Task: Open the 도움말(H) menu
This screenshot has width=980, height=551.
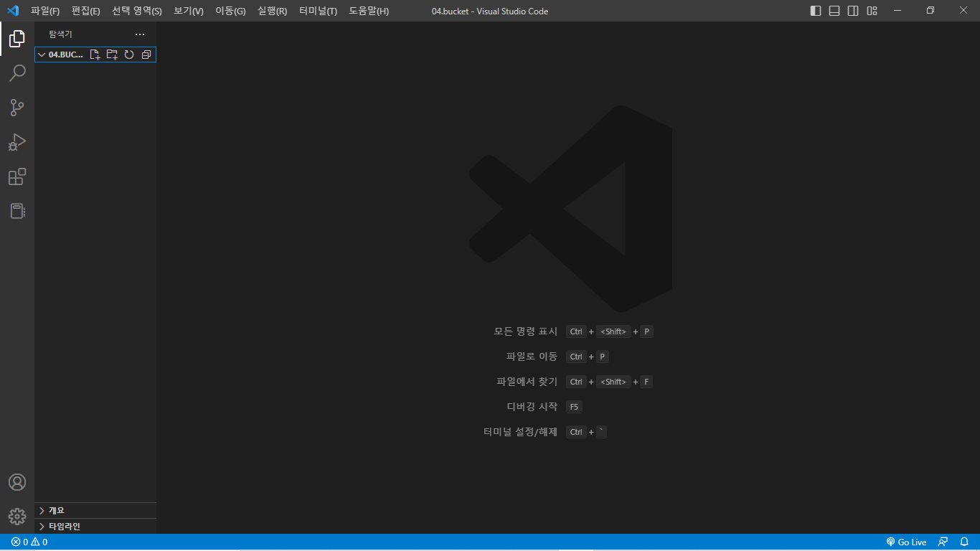Action: point(369,11)
